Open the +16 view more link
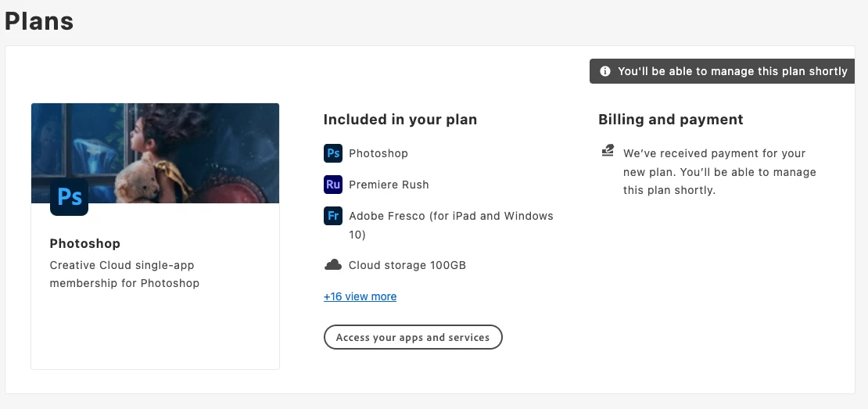Image resolution: width=868 pixels, height=409 pixels. (360, 296)
